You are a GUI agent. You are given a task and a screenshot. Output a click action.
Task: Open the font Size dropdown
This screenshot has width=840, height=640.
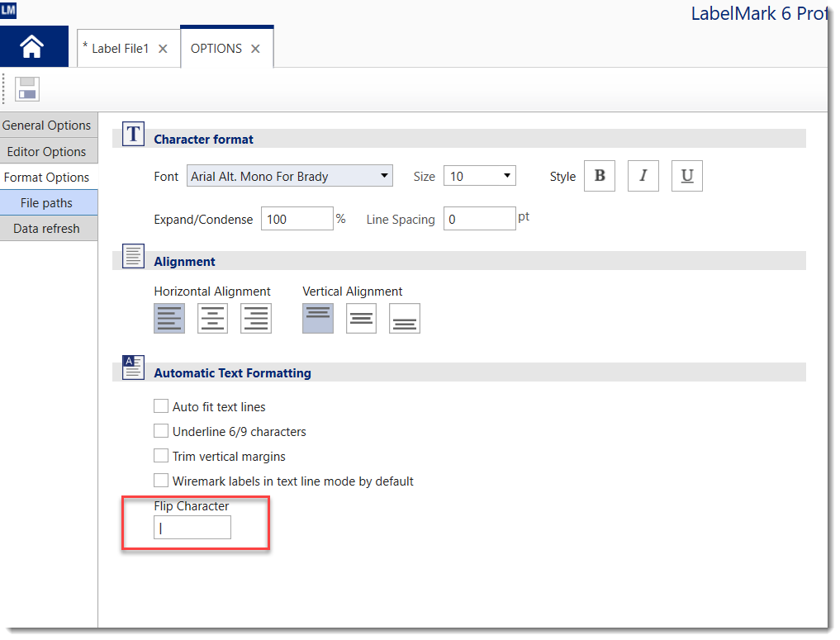pos(479,176)
